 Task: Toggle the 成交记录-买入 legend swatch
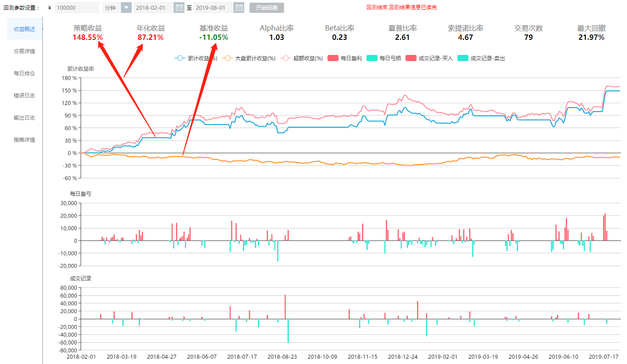pos(429,58)
